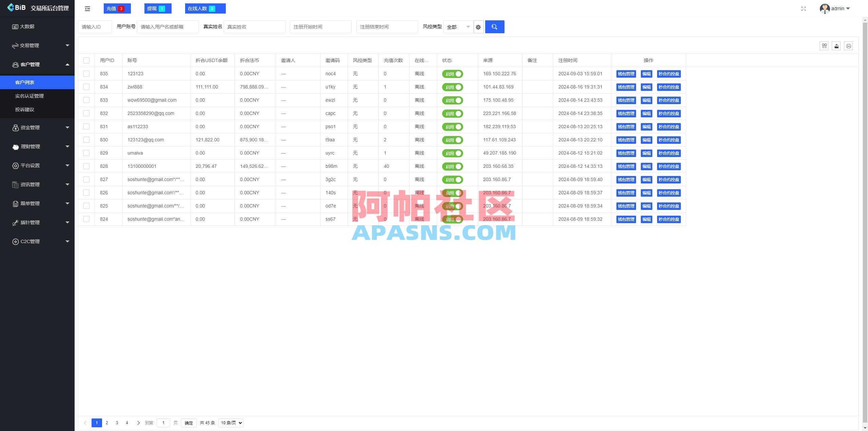Viewport: 868px width, 431px height.
Task: Open the 实名认证管理 menu item
Action: 29,96
